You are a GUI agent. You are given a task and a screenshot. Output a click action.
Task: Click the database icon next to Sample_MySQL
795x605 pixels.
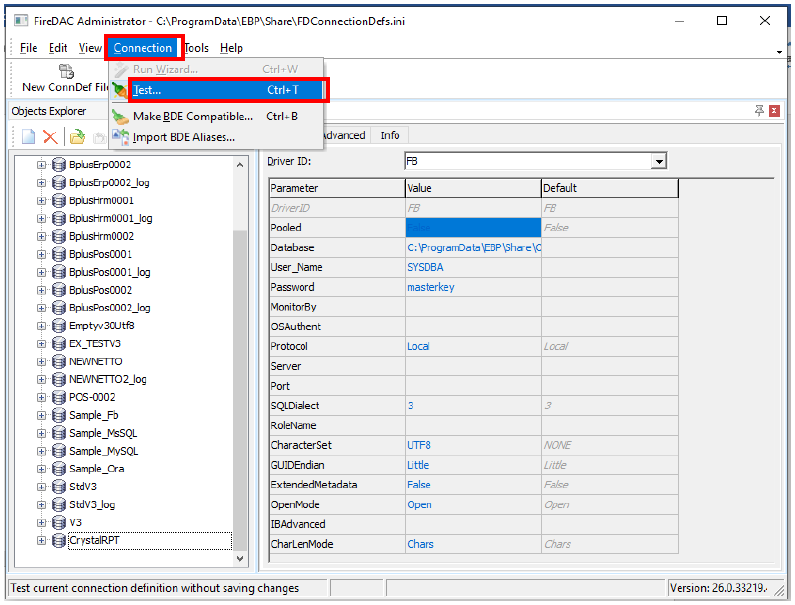pos(58,451)
